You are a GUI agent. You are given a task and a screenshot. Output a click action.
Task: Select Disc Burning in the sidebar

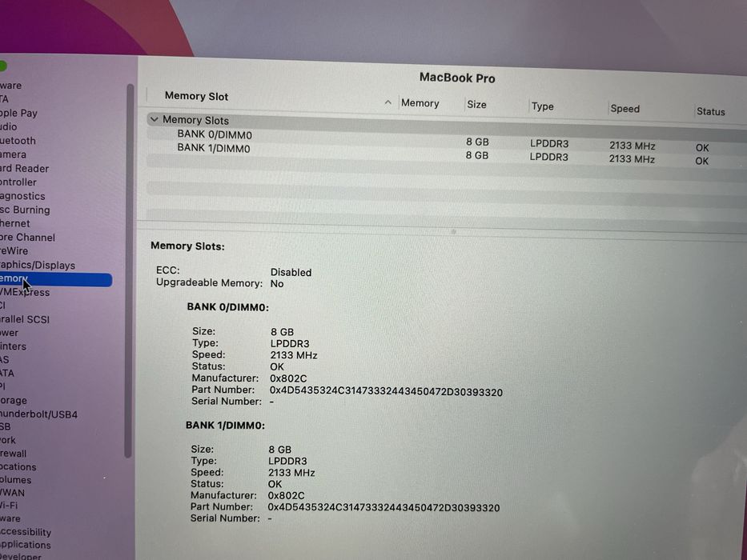[x=25, y=210]
